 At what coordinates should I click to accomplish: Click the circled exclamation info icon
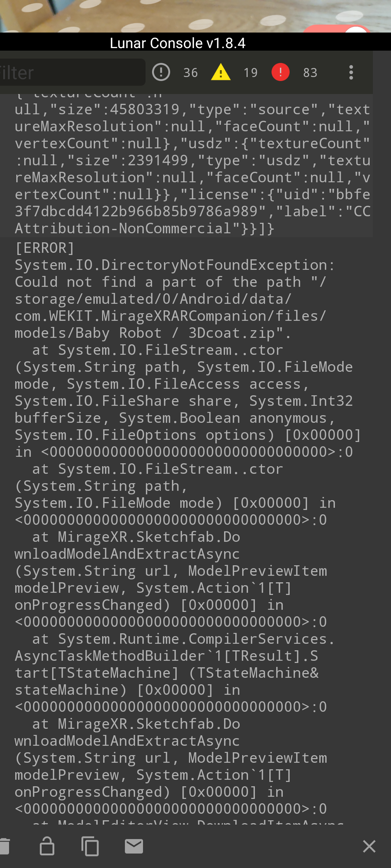tap(161, 72)
